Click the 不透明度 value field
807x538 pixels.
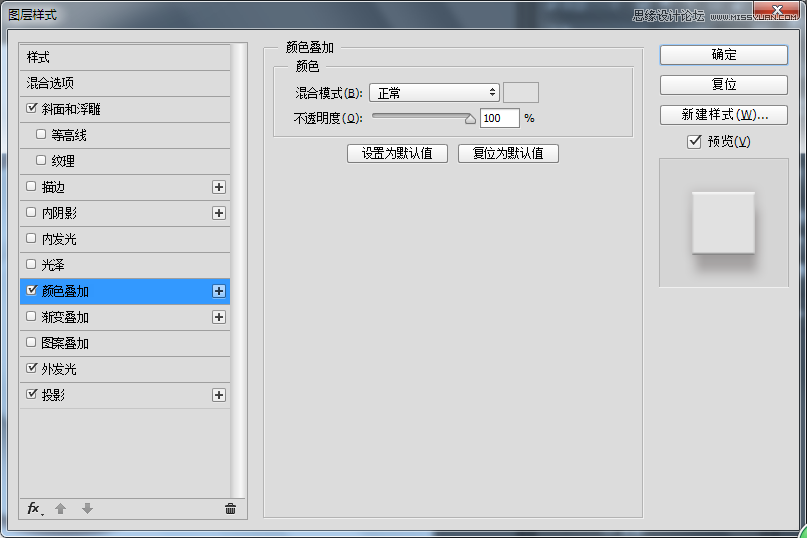click(500, 118)
